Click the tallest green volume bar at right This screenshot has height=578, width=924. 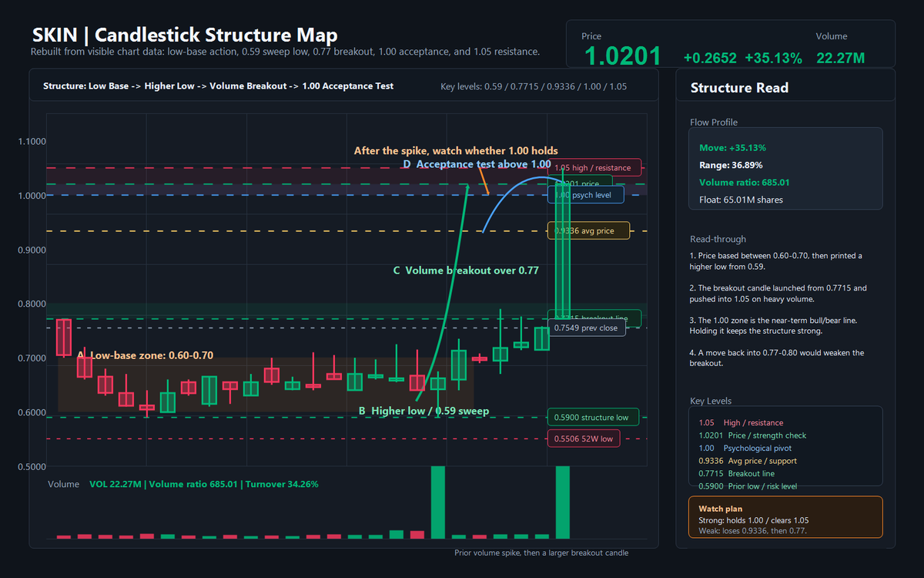click(x=563, y=502)
